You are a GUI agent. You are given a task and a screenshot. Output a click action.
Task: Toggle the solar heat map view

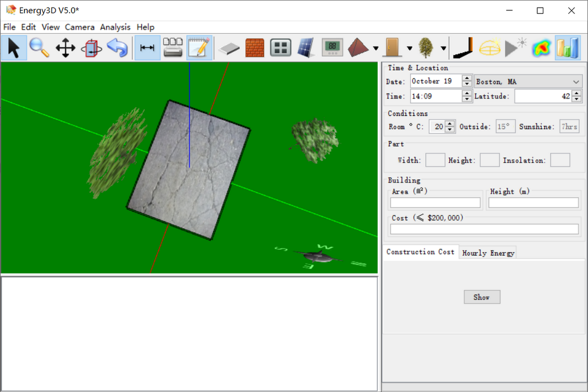(541, 48)
